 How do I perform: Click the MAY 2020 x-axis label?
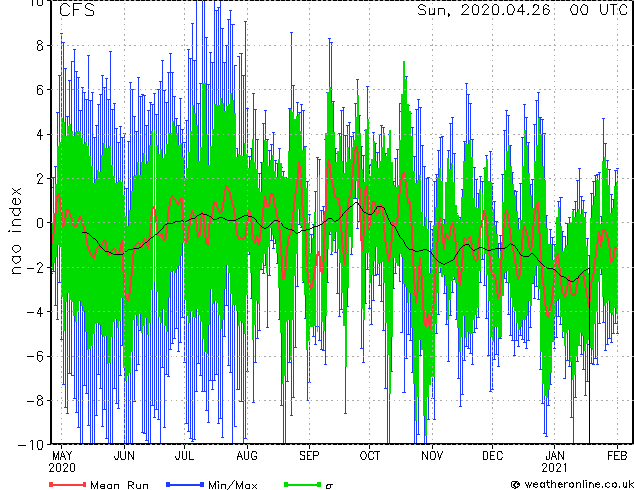(62, 462)
